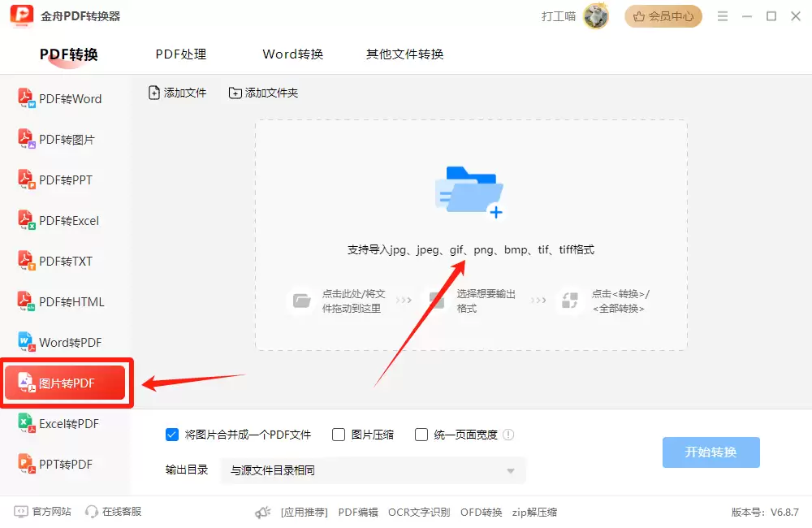Open user account menu via 打工喵 avatar
The width and height of the screenshot is (812, 528).
pyautogui.click(x=595, y=15)
